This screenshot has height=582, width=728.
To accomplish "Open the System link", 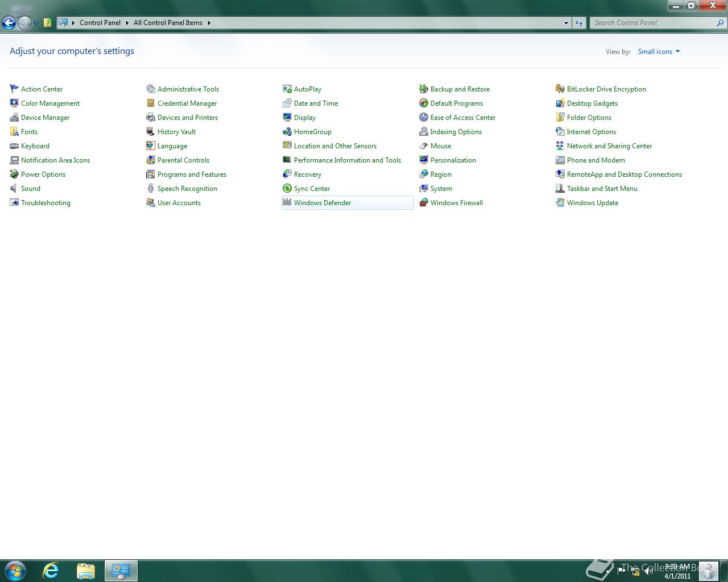I will click(441, 189).
